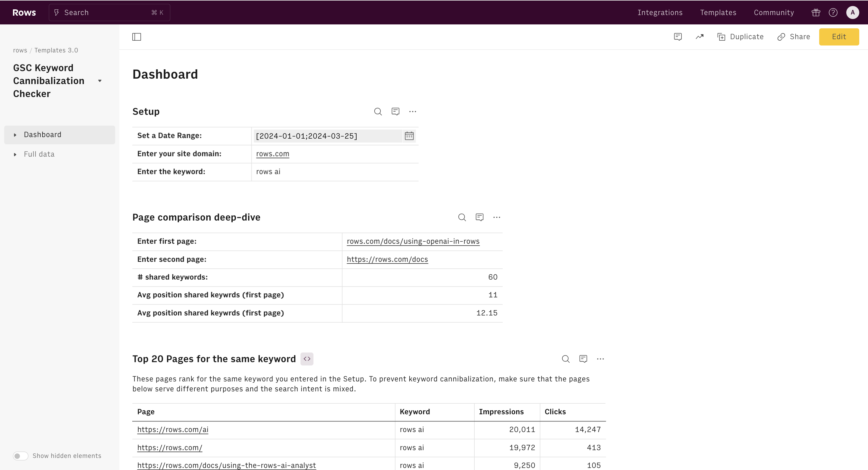The width and height of the screenshot is (868, 470).
Task: Search in Page comparison deep-dive table
Action: pyautogui.click(x=462, y=217)
